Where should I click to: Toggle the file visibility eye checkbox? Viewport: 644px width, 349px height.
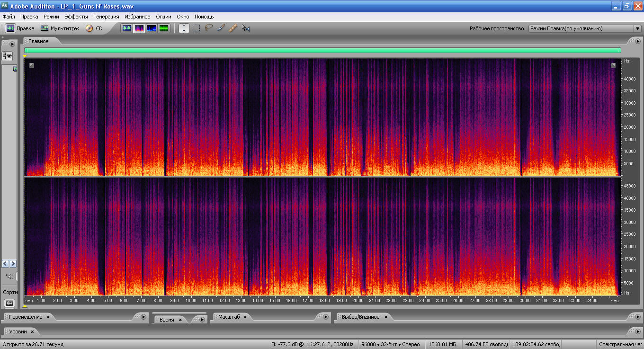click(7, 56)
